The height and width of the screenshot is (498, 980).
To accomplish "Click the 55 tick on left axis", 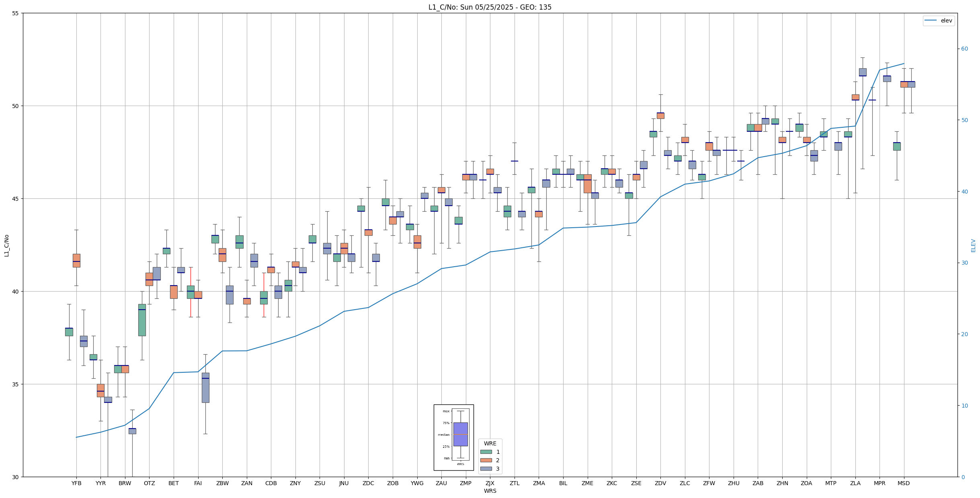I will 16,13.
